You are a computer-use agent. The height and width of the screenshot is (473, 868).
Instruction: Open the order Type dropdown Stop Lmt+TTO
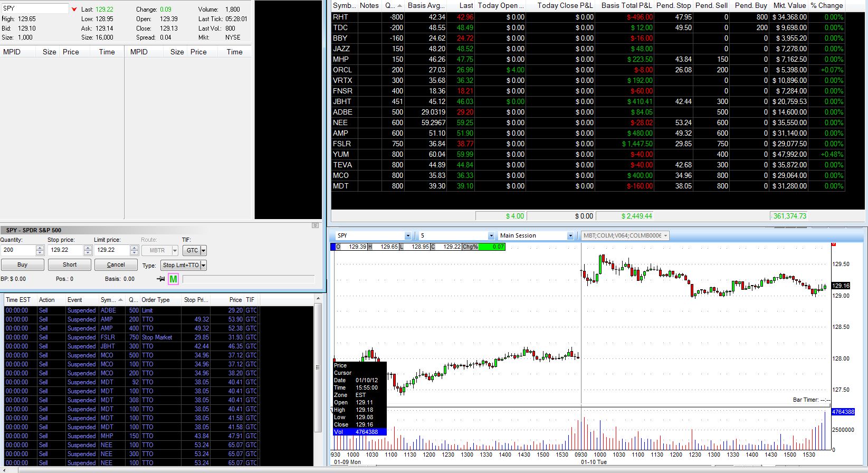click(x=203, y=265)
